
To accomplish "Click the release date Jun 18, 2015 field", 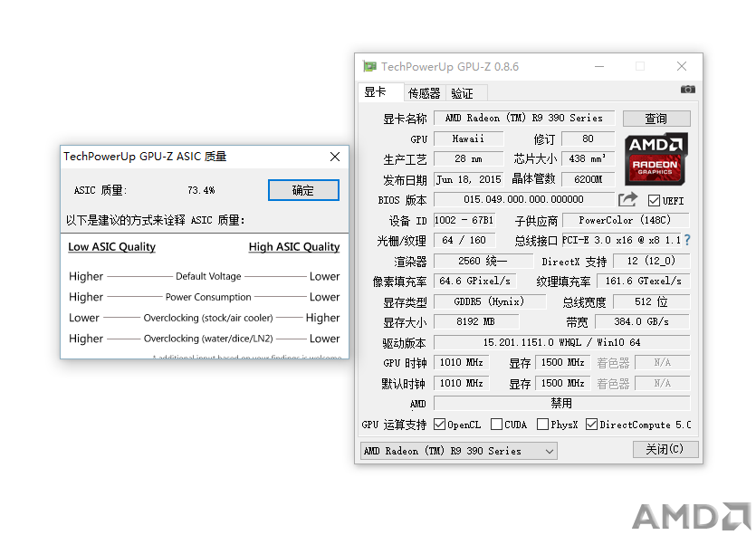I will [468, 179].
